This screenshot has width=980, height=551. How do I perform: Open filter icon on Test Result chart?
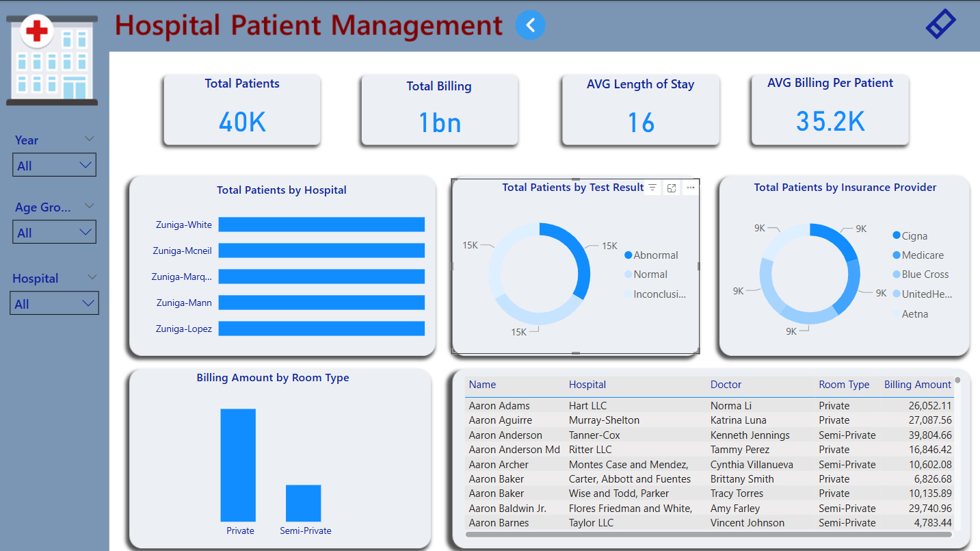tap(652, 188)
